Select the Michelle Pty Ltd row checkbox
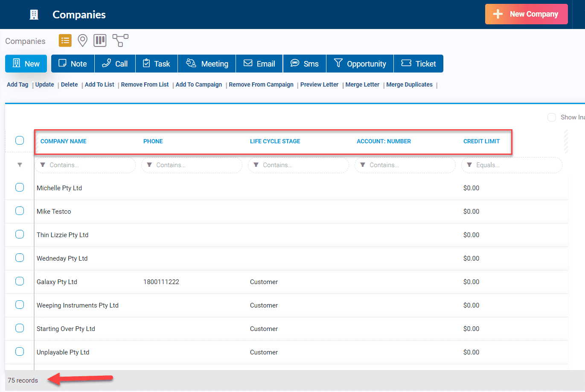This screenshot has height=392, width=585. [19, 187]
